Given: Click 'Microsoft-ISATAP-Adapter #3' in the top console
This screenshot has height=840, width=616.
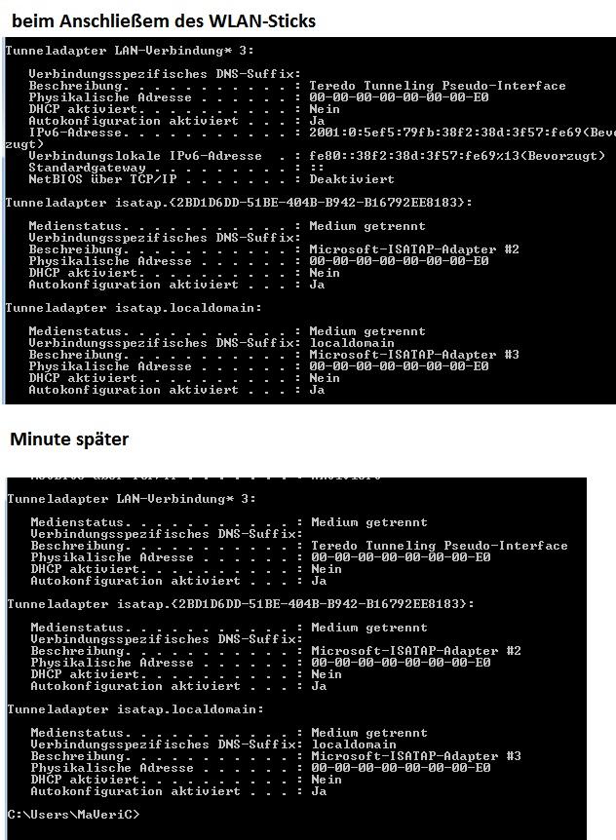Looking at the screenshot, I should (x=414, y=355).
